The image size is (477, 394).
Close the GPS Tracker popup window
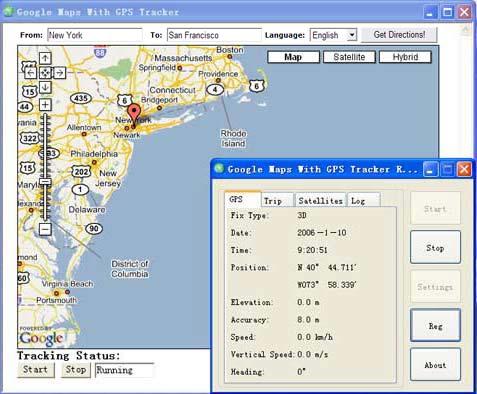click(x=464, y=169)
